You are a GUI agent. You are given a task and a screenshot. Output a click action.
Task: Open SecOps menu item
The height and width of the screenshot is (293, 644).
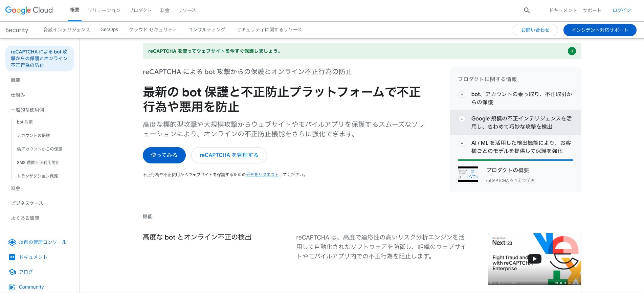pos(110,30)
